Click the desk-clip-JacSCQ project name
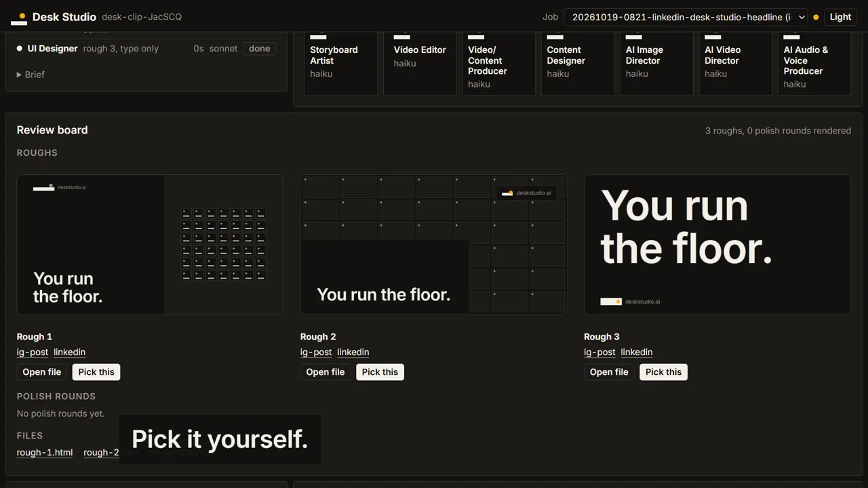 click(x=142, y=17)
